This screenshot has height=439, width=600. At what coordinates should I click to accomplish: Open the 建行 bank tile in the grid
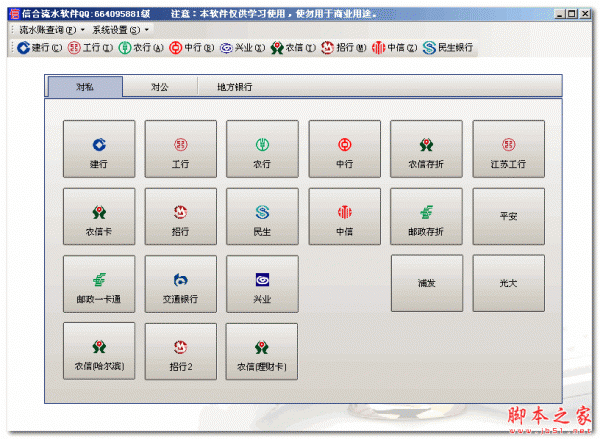point(99,149)
